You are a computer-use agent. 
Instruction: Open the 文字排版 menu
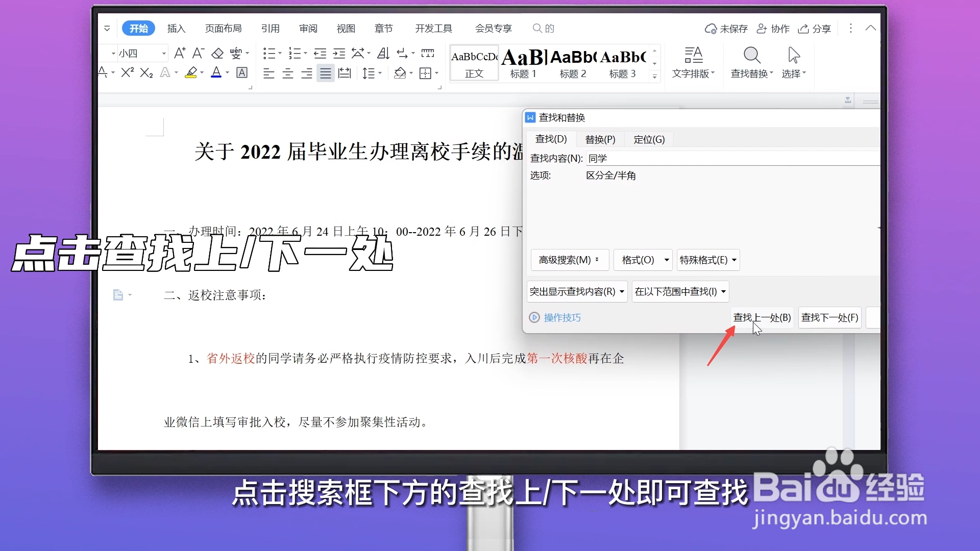(x=693, y=63)
